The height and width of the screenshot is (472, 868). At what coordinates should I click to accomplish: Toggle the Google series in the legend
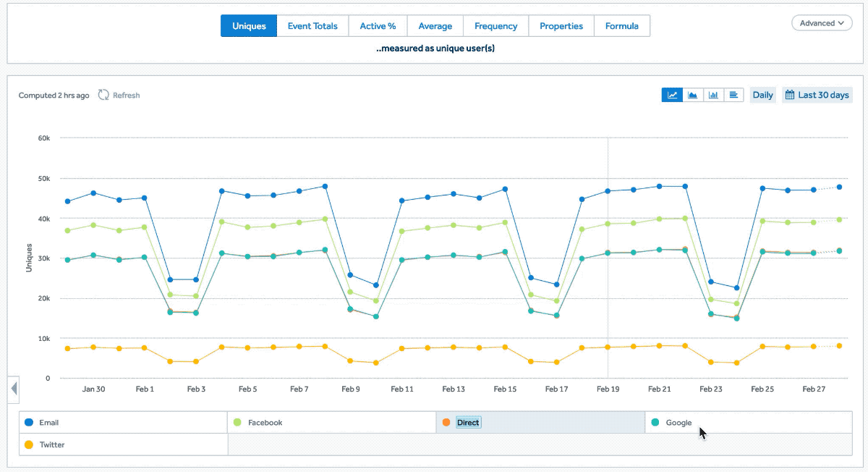pos(678,423)
